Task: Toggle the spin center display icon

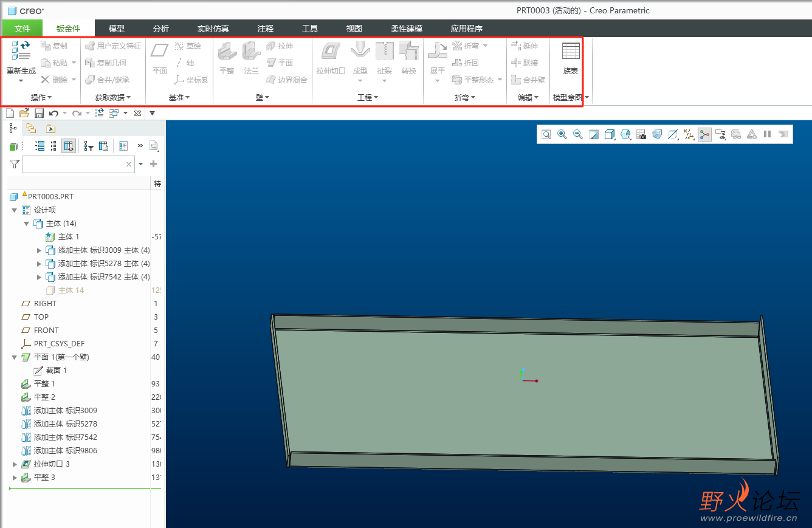Action: point(704,134)
